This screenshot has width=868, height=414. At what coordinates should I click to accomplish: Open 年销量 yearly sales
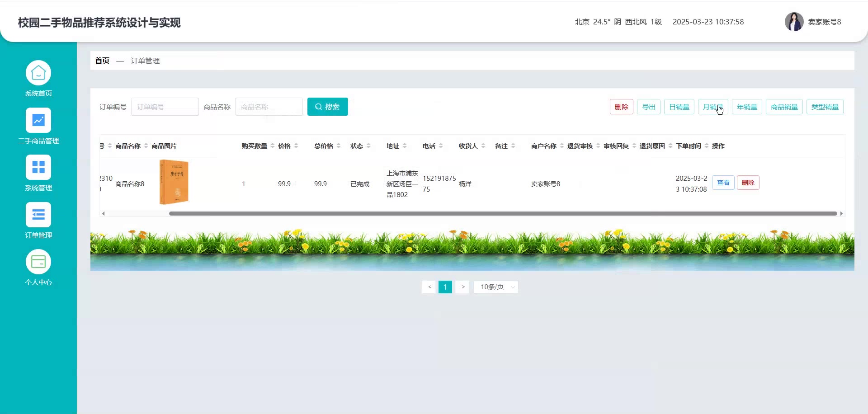(x=747, y=107)
